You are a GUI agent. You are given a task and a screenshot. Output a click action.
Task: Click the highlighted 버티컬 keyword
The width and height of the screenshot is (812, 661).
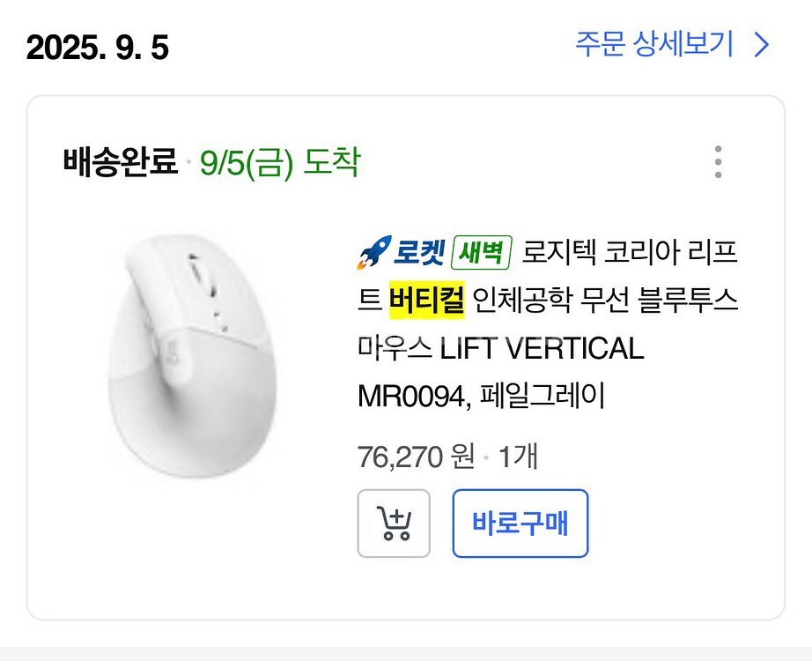411,301
